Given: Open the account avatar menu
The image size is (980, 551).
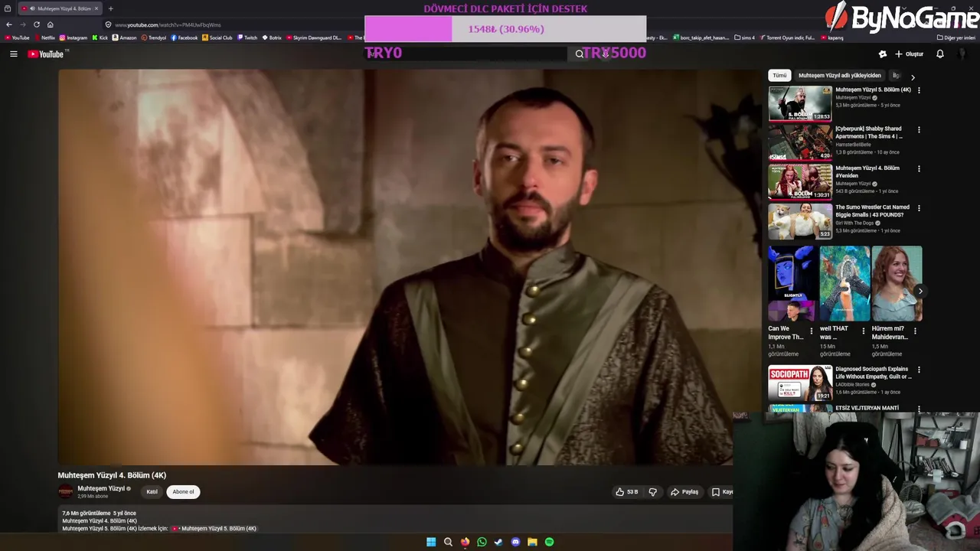Looking at the screenshot, I should [x=962, y=54].
